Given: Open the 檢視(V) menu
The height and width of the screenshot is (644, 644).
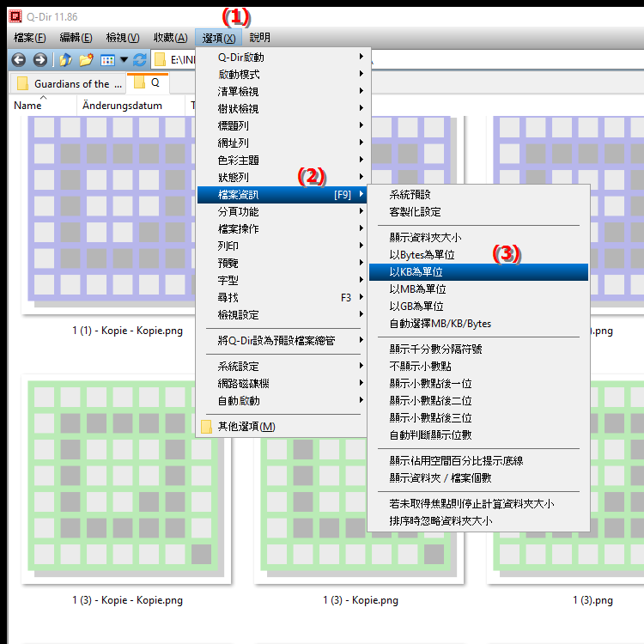Looking at the screenshot, I should point(123,38).
